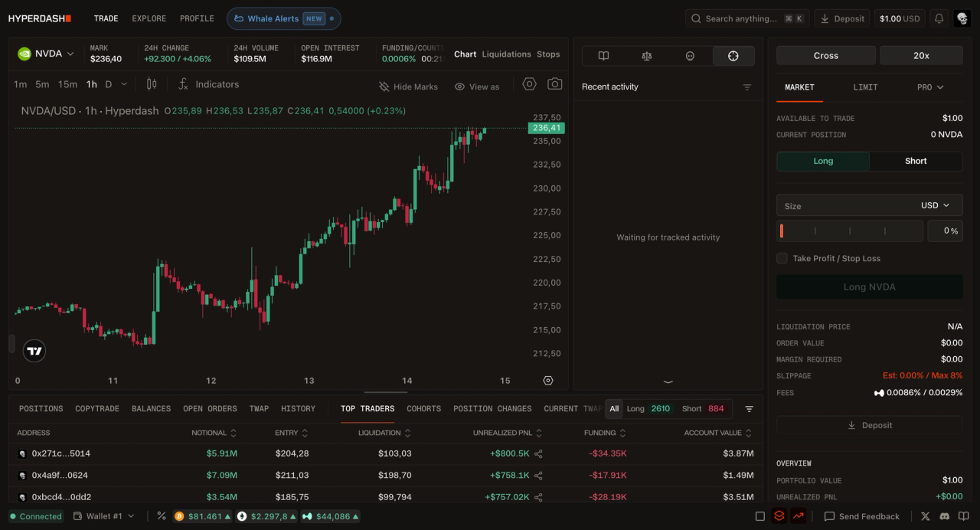Image resolution: width=980 pixels, height=530 pixels.
Task: Open the Explore menu
Action: pyautogui.click(x=149, y=18)
